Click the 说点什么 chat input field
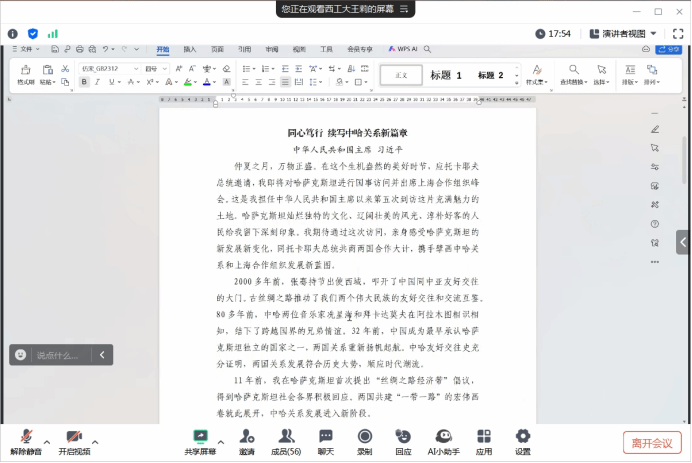The height and width of the screenshot is (463, 692). 60,355
